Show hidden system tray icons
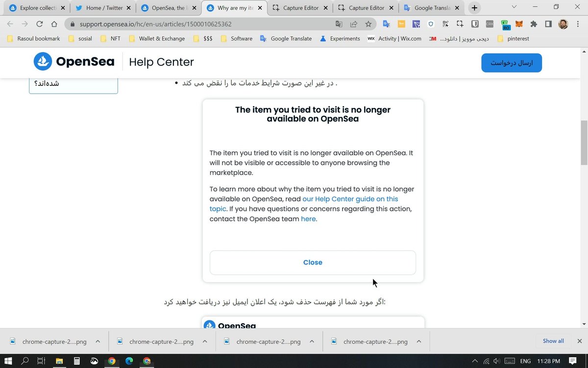Screen dimensions: 588x368 (474, 361)
